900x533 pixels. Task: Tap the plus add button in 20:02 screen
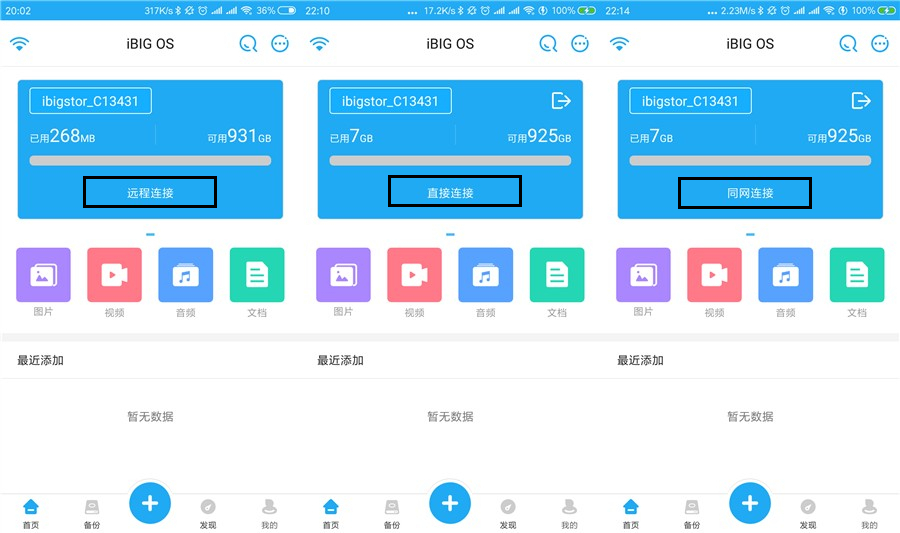[150, 503]
